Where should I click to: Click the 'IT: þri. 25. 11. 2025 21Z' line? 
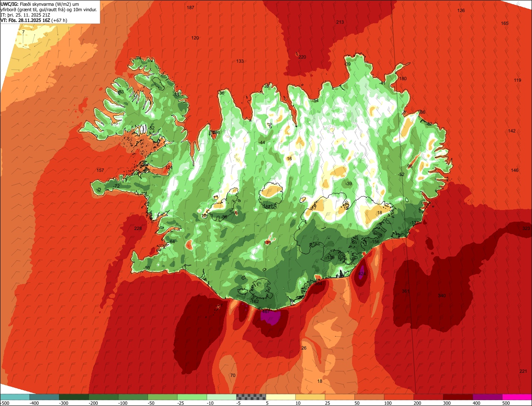coord(26,15)
